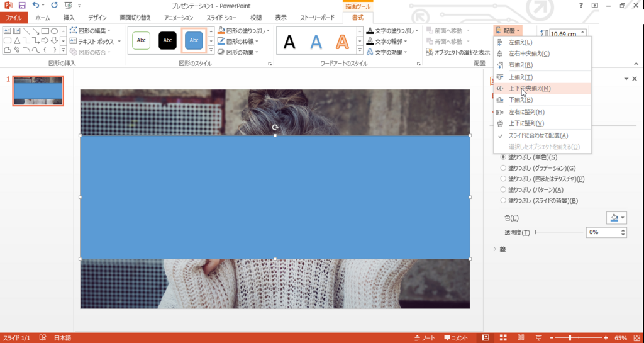Start slideshow from quick access toolbar icon
Image resolution: width=644 pixels, height=343 pixels.
click(68, 5)
